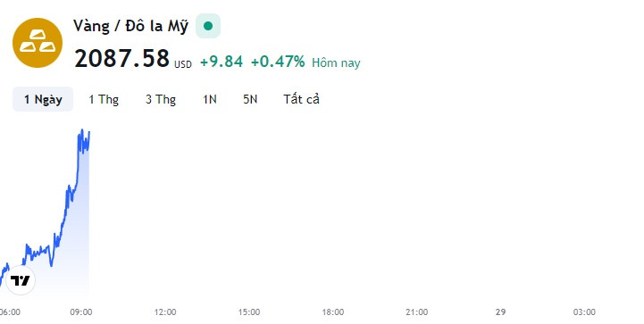Switch to 3 Thg time range

point(161,99)
